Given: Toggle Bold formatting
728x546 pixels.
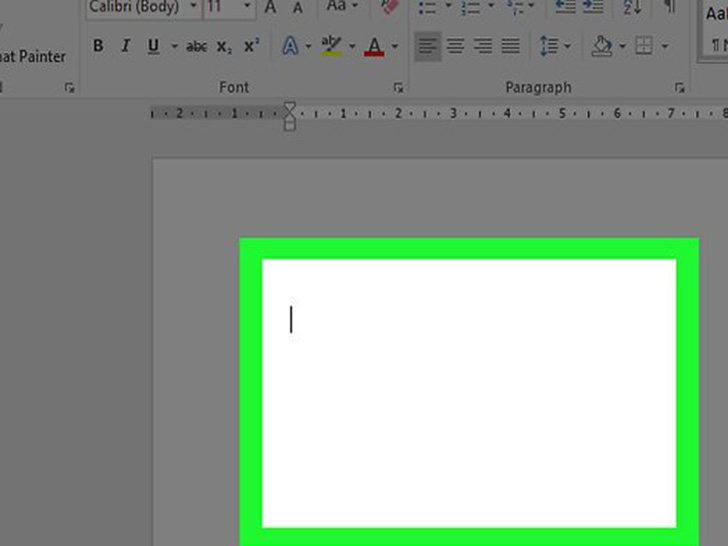Looking at the screenshot, I should [98, 46].
